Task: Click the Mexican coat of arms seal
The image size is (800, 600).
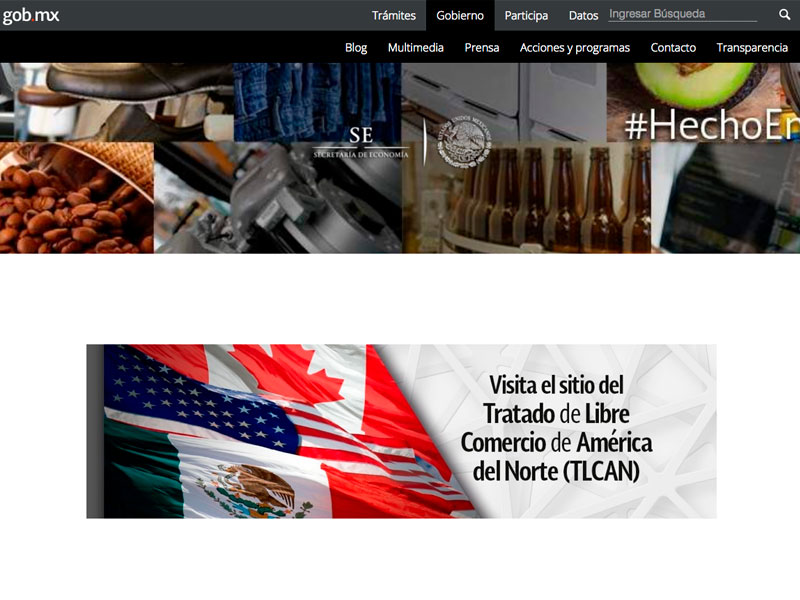Action: 464,141
